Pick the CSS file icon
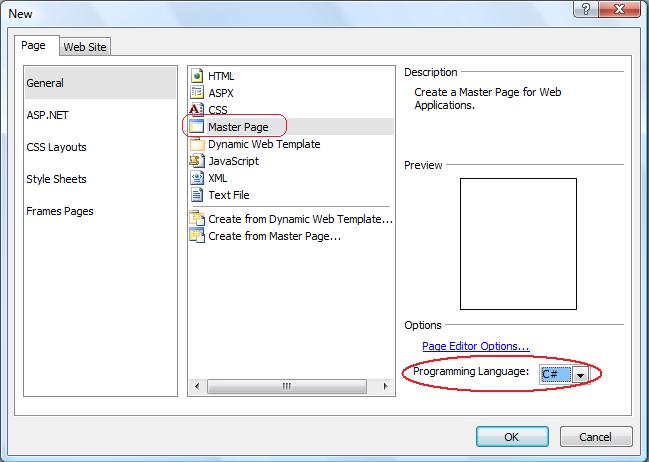 [196, 110]
